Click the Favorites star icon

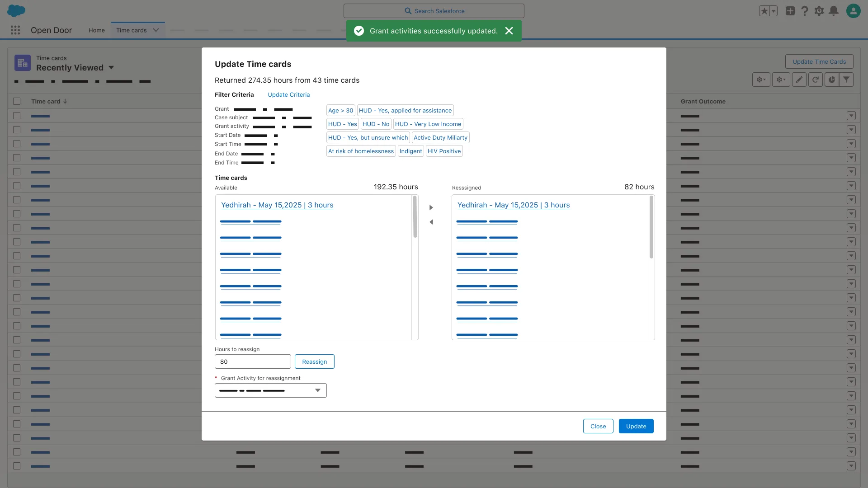[x=764, y=11]
